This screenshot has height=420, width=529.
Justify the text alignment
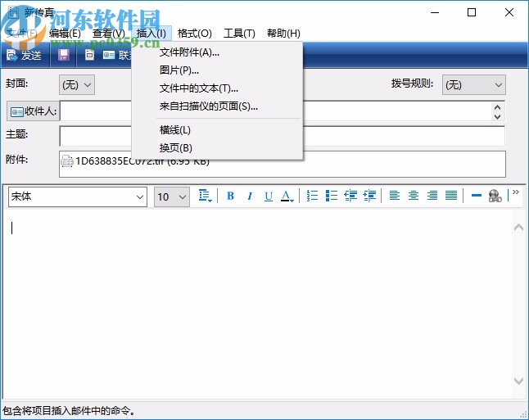click(451, 196)
